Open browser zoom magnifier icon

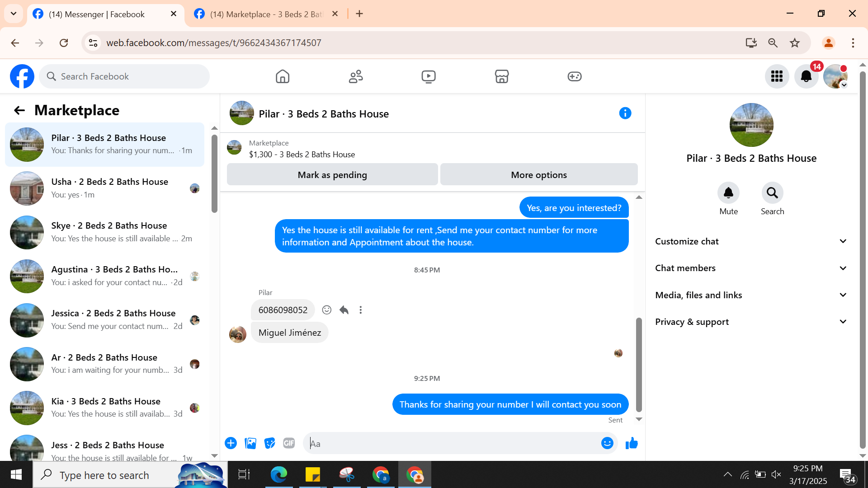point(773,43)
